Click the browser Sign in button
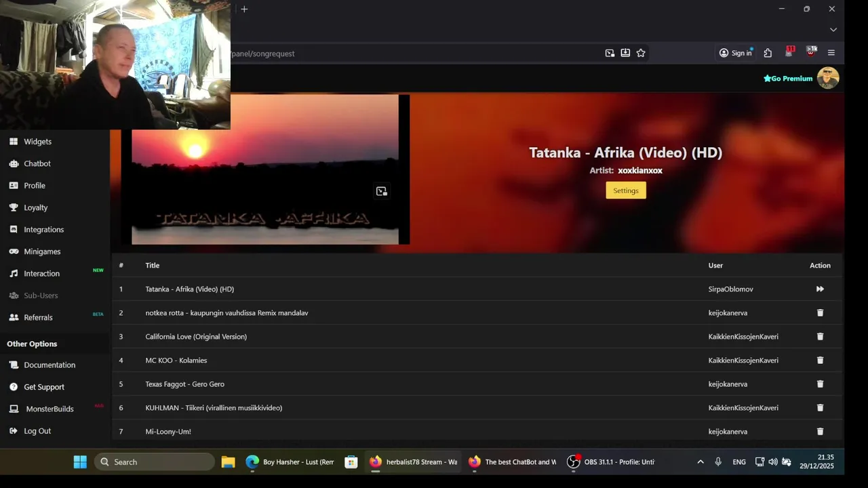The width and height of the screenshot is (868, 488). 736,53
